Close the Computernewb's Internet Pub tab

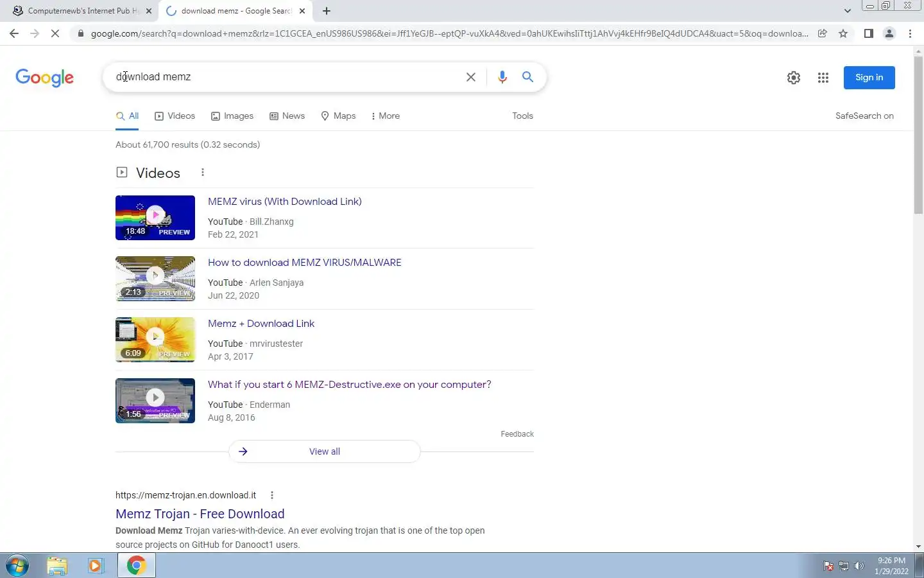[149, 11]
